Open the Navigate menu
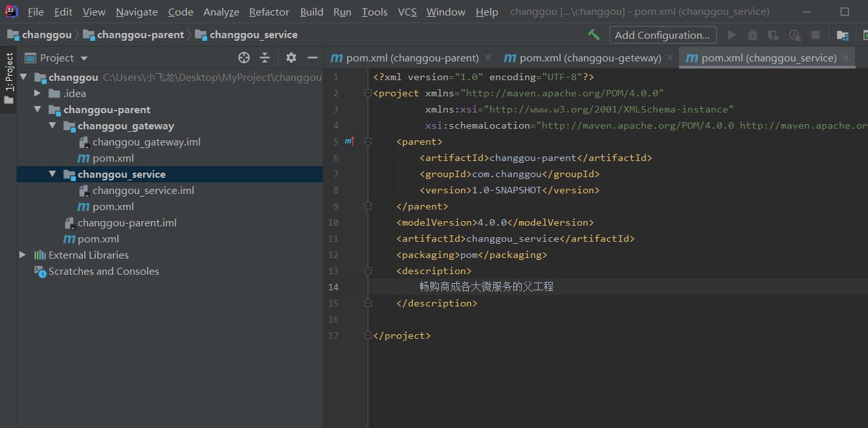The height and width of the screenshot is (428, 868). click(137, 12)
